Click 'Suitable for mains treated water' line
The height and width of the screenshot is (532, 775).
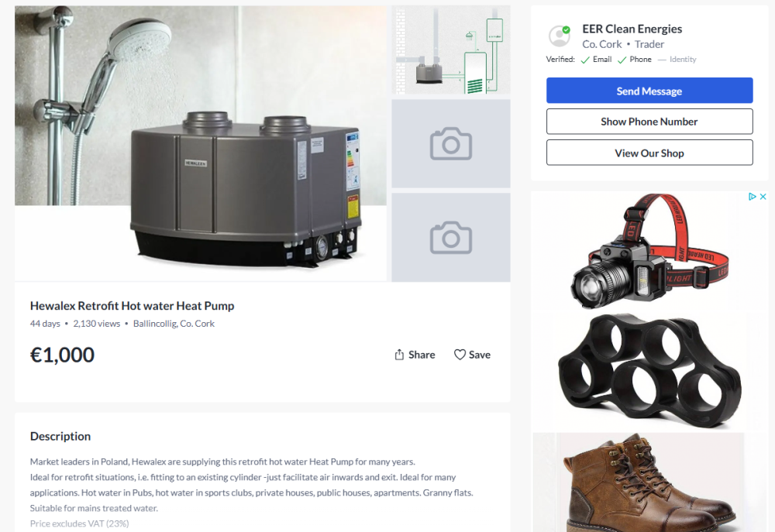(94, 508)
